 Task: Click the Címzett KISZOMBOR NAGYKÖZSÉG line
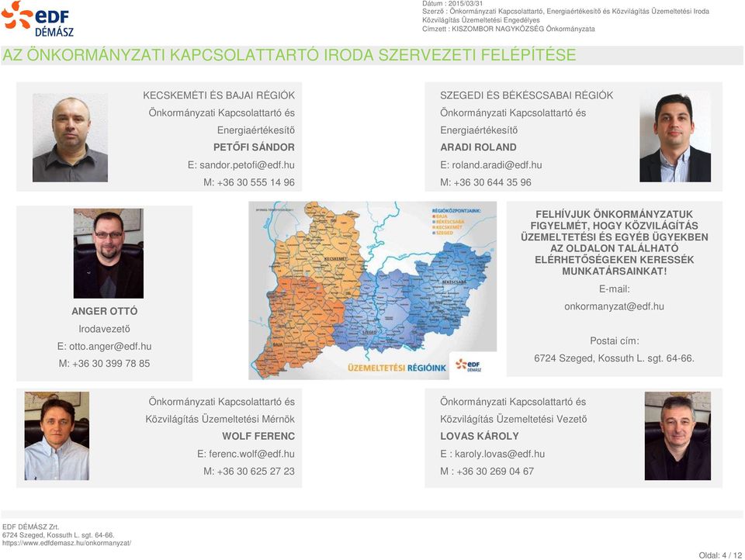[508, 29]
